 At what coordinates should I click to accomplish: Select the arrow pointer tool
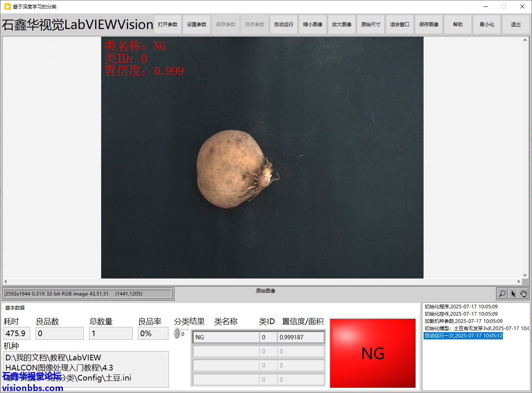click(x=513, y=293)
